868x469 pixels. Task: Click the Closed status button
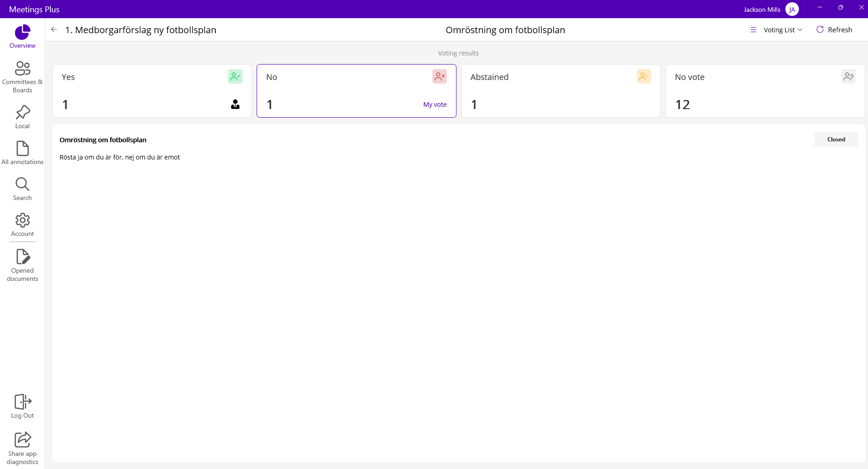836,140
